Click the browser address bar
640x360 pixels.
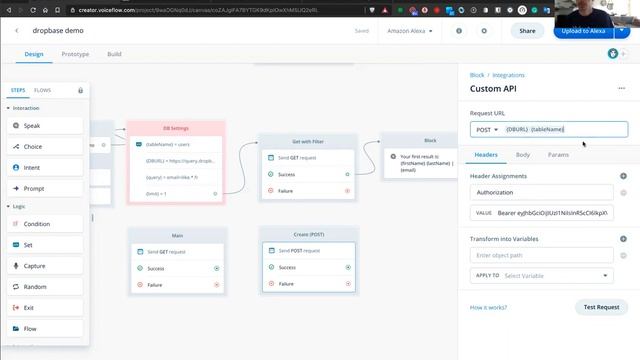click(216, 10)
